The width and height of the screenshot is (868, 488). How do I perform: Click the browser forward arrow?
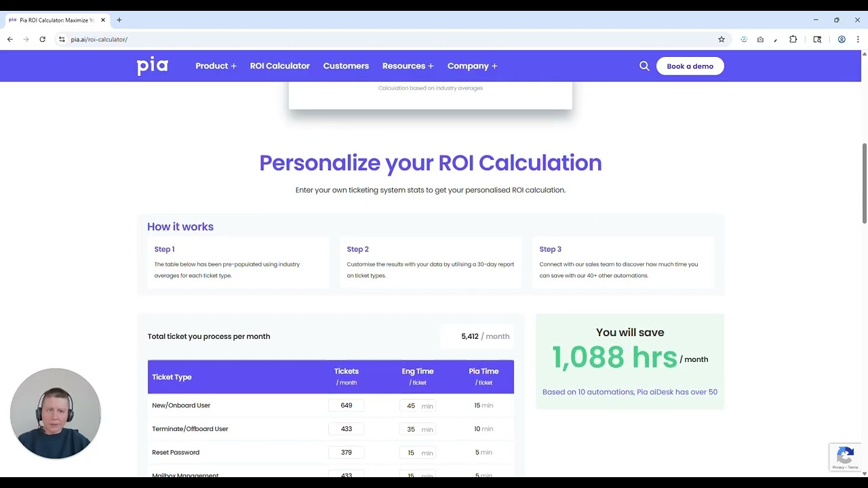[26, 39]
